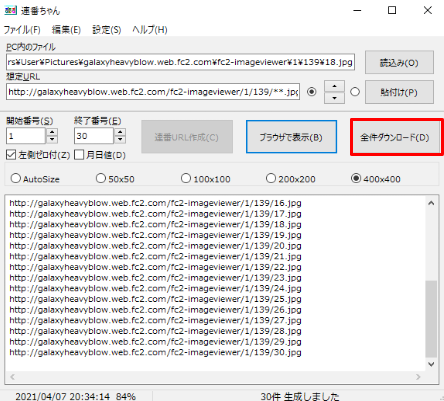Select the 100x100 size option
The image size is (444, 401).
[x=186, y=178]
